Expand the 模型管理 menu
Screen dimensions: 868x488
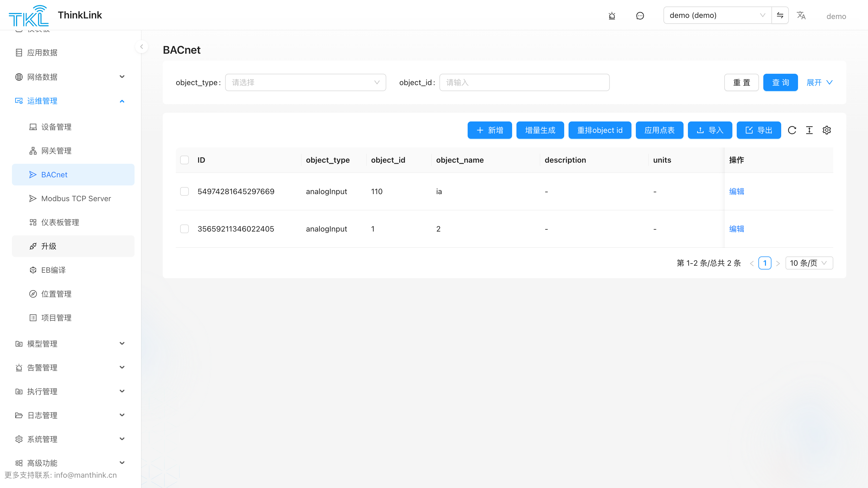click(x=71, y=343)
